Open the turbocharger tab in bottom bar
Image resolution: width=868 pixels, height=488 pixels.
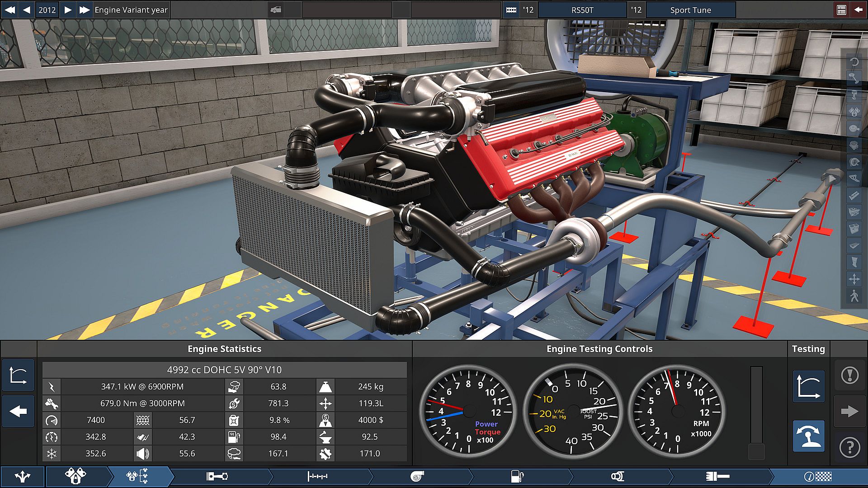click(x=417, y=476)
